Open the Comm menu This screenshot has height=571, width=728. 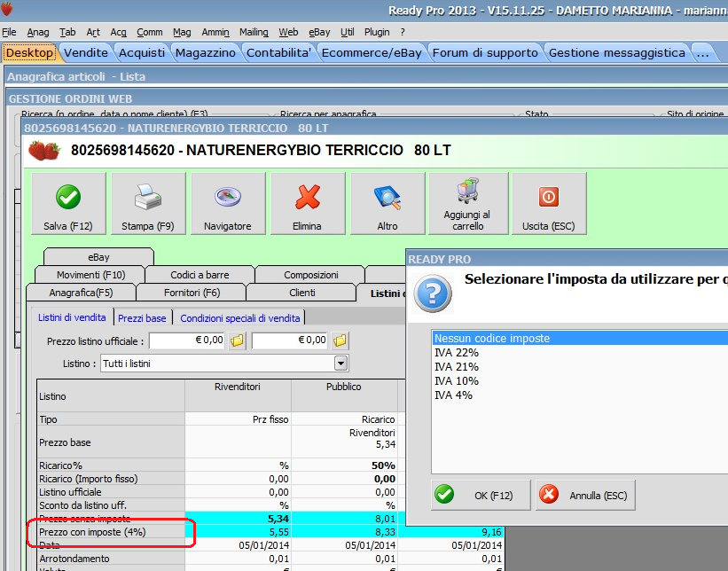click(150, 32)
